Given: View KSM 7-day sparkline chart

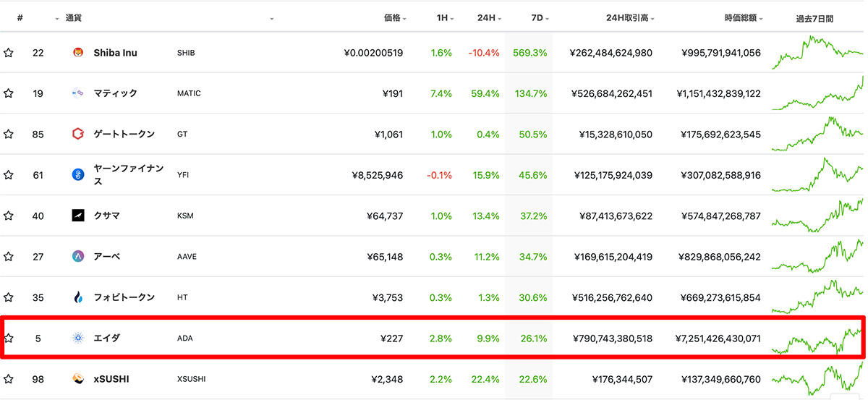Looking at the screenshot, I should (817, 216).
